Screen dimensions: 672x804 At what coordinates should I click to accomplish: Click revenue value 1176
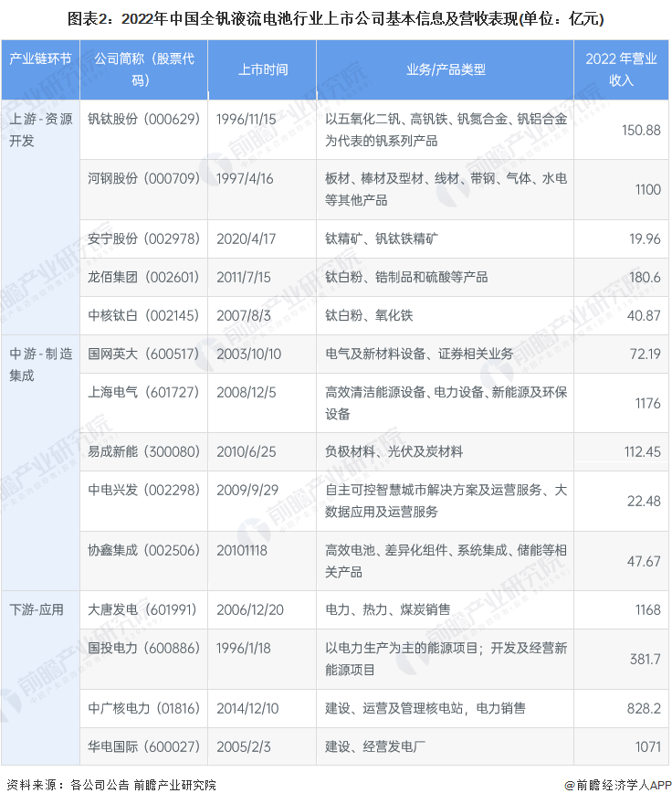point(648,404)
